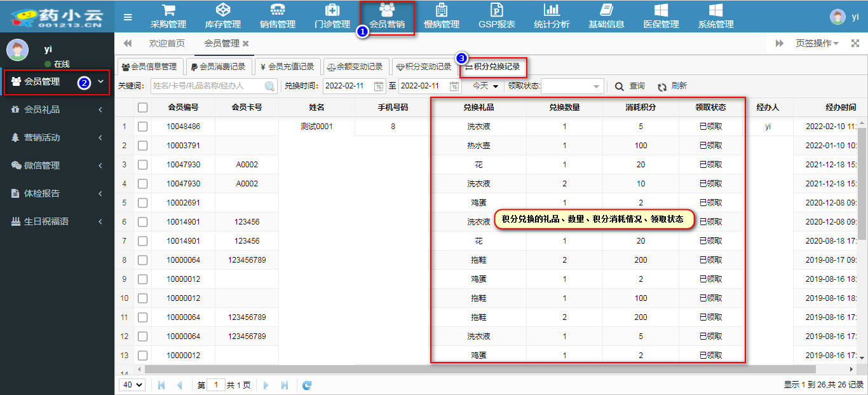Click 查询 search button

coord(630,86)
